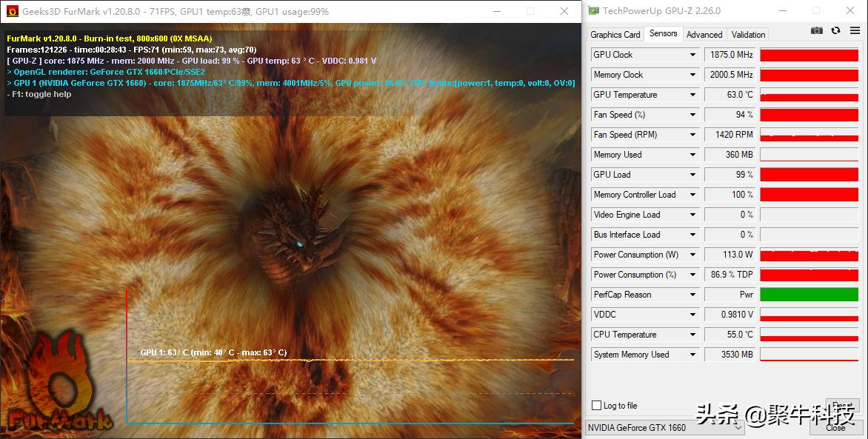Close the GPU-Z window via title bar
The height and width of the screenshot is (439, 868).
point(849,10)
